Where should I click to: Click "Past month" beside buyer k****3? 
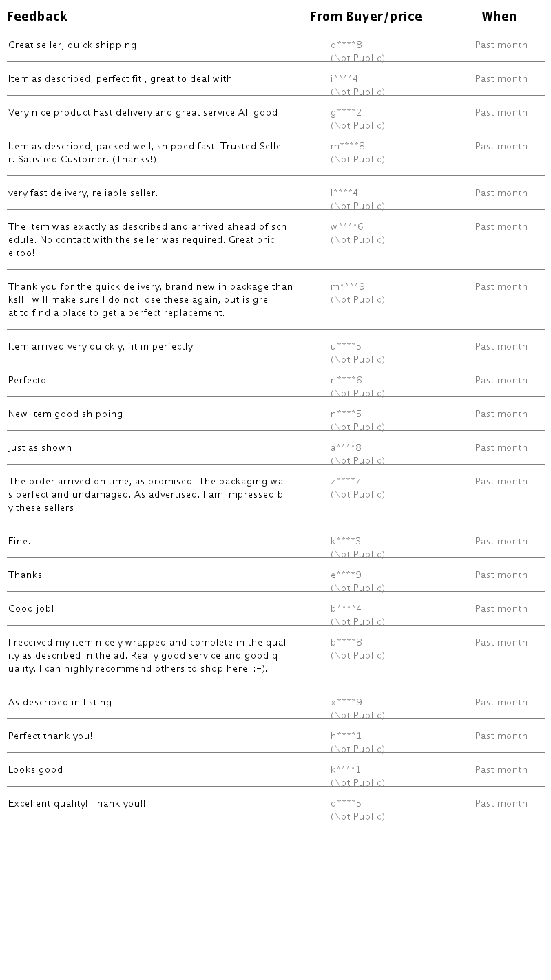[501, 542]
